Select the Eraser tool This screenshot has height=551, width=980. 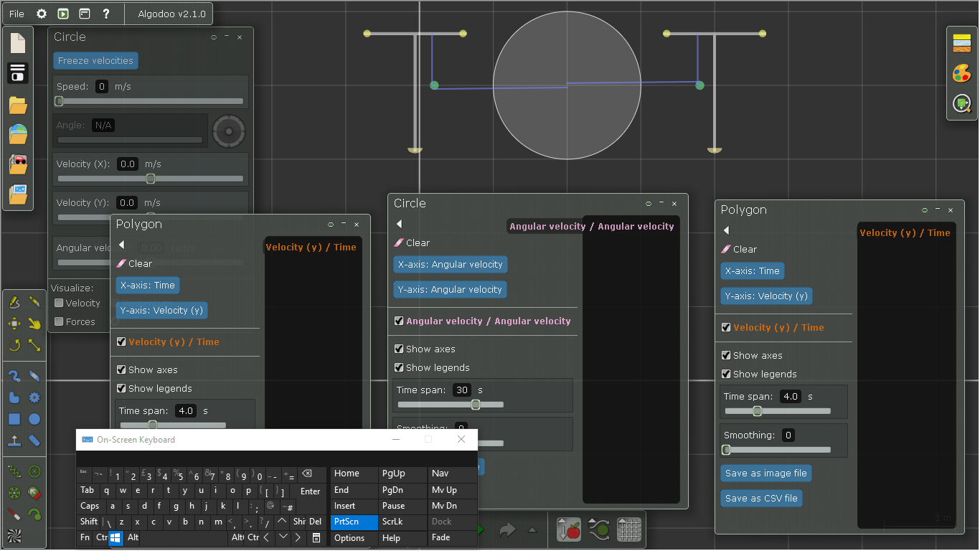[x=34, y=376]
